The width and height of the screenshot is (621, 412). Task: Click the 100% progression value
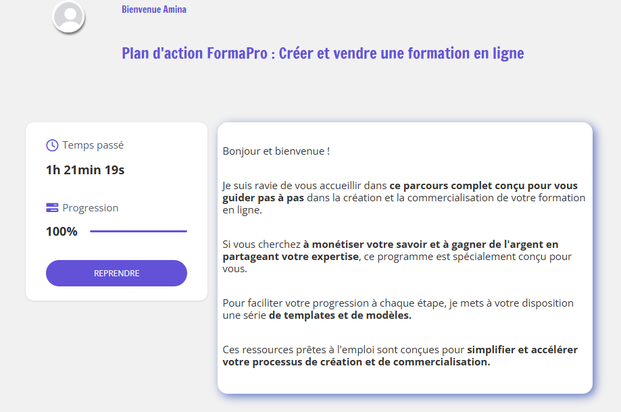pos(62,231)
